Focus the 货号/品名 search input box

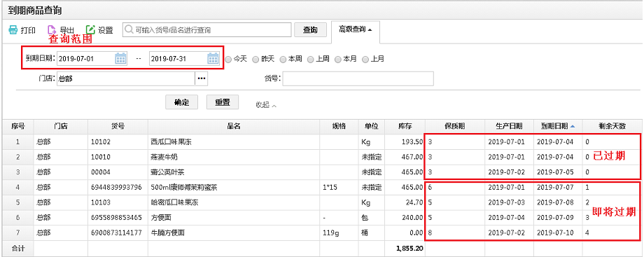[x=207, y=29]
